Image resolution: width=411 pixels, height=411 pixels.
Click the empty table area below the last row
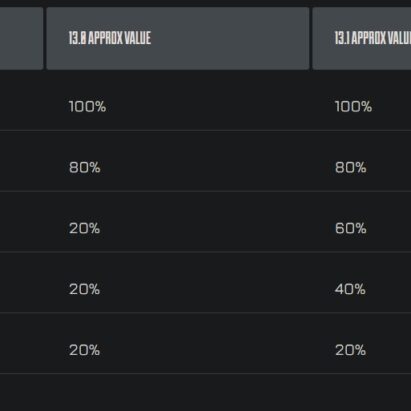pos(205,393)
